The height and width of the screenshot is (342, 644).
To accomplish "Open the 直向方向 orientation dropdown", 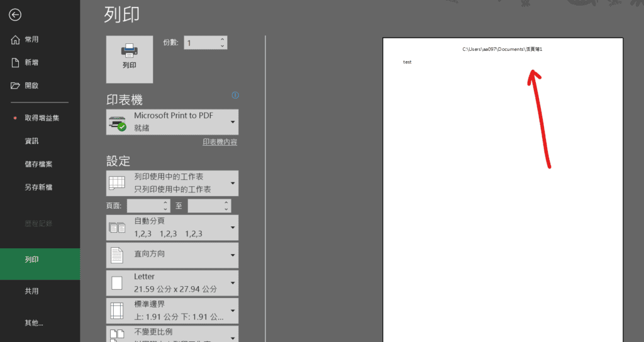I will pyautogui.click(x=172, y=255).
